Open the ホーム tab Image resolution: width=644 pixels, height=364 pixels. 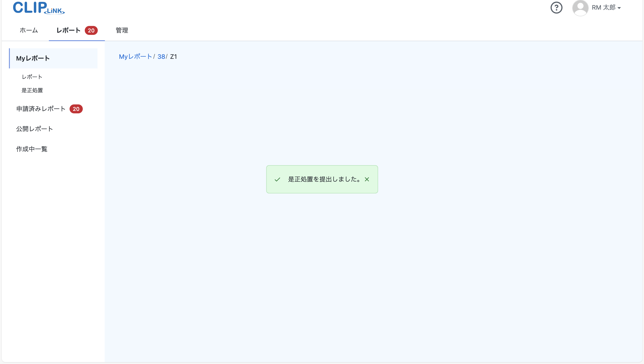29,30
